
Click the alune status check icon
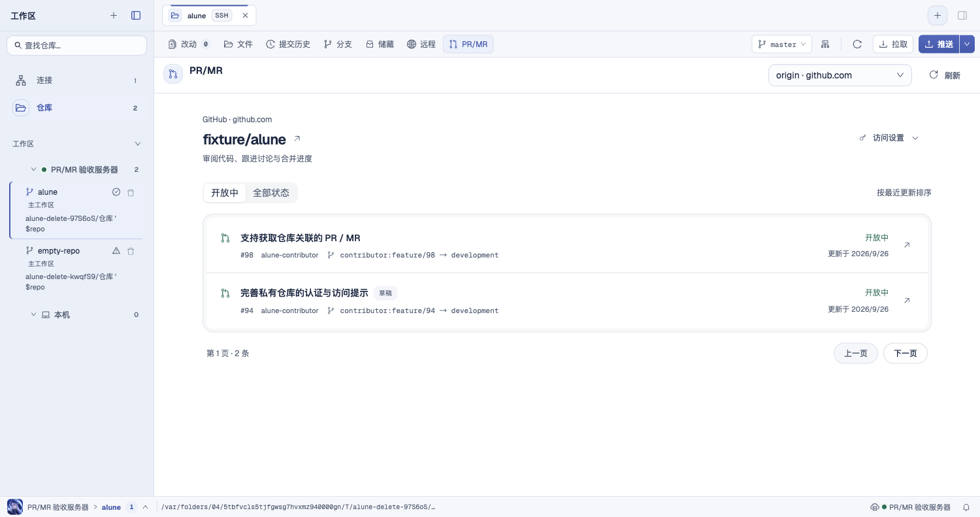coord(116,192)
